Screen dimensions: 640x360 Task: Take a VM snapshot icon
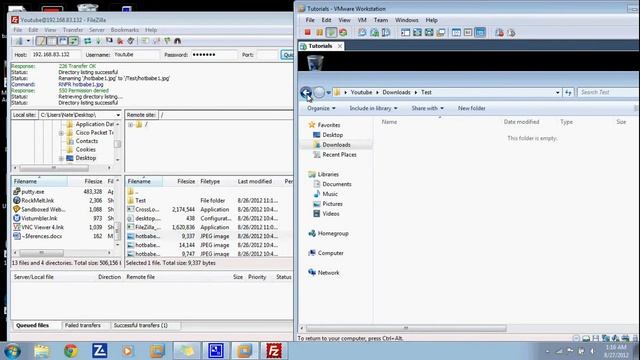pos(362,32)
